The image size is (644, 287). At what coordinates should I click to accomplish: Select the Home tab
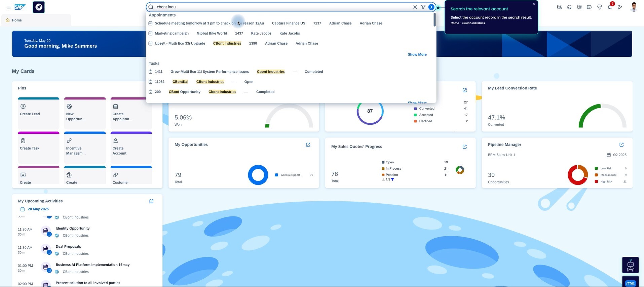pos(16,20)
